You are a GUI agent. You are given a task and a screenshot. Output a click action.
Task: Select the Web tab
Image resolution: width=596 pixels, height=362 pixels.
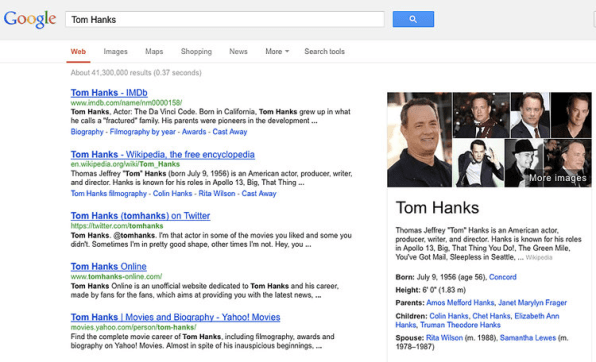78,51
